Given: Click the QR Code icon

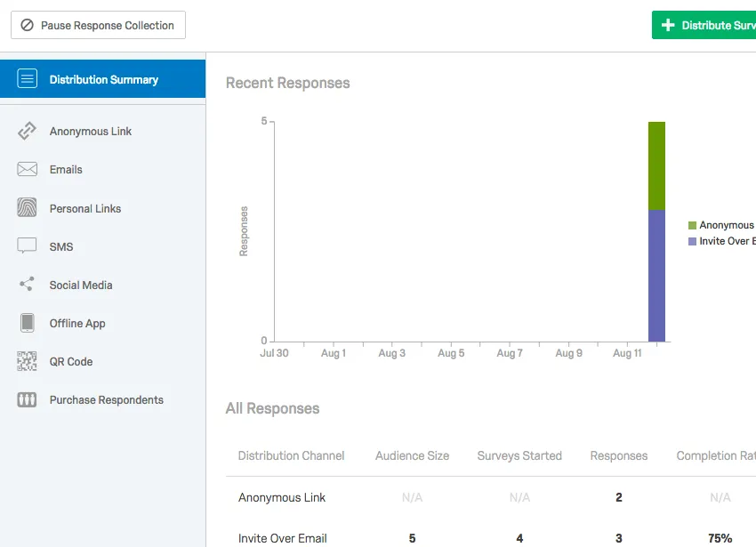Looking at the screenshot, I should (28, 361).
